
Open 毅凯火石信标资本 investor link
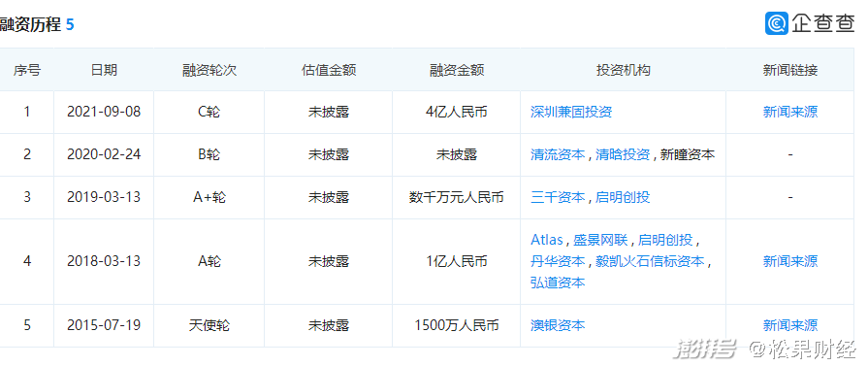pos(650,261)
